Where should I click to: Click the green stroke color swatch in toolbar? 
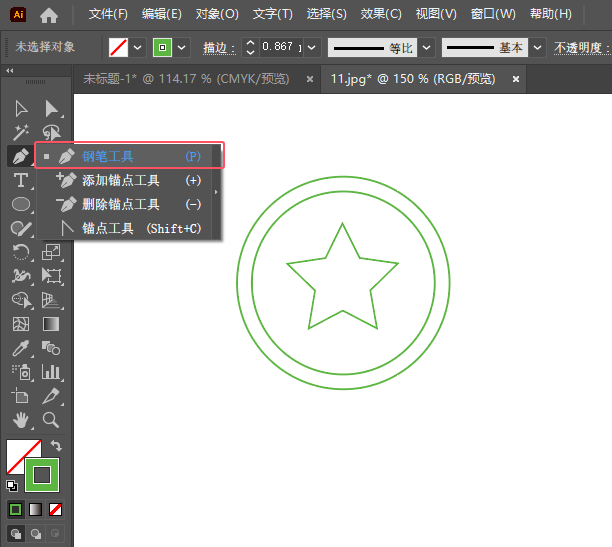click(42, 474)
